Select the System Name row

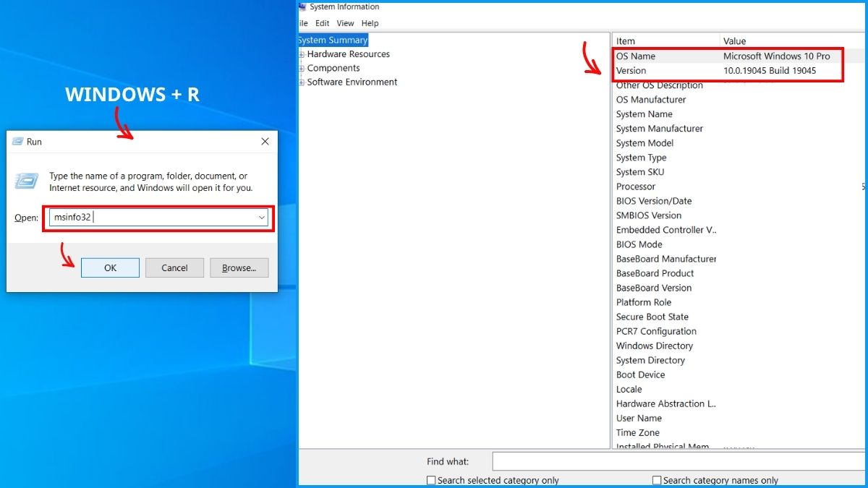pos(739,114)
